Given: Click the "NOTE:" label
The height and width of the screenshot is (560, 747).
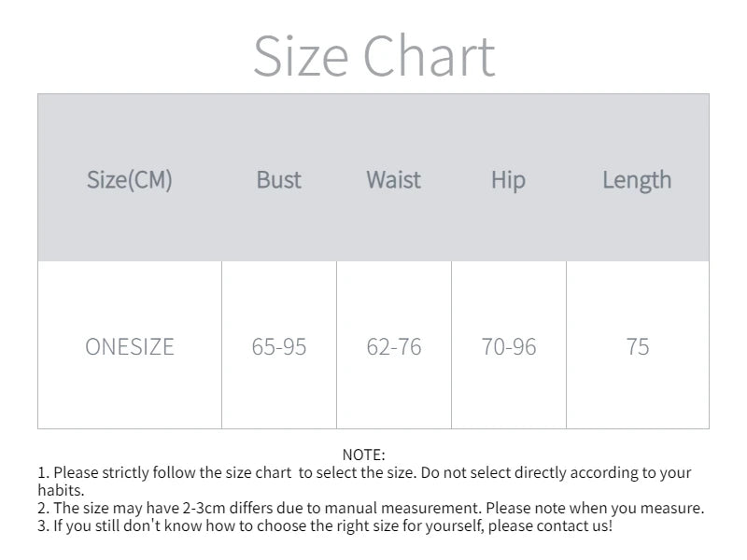Looking at the screenshot, I should tap(363, 455).
